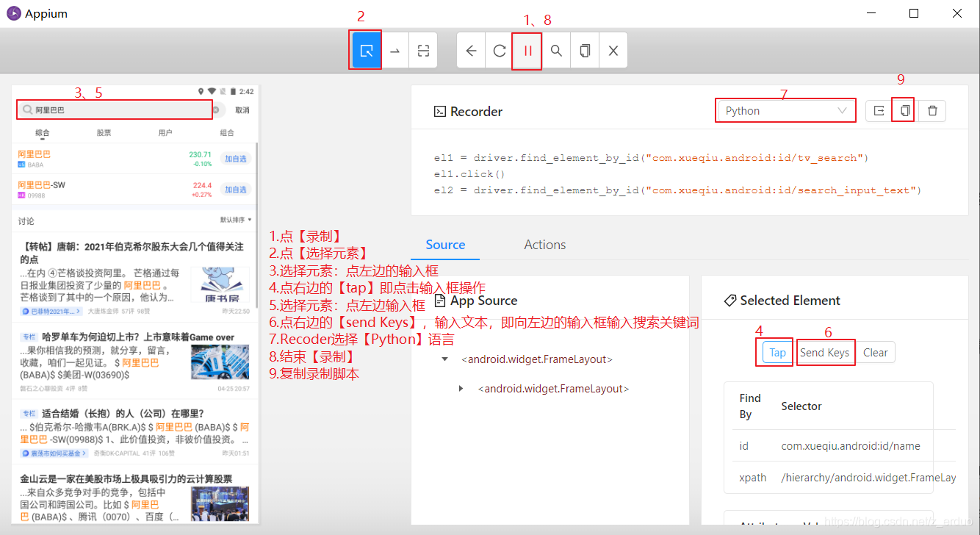Screen dimensions: 980x535
Task: Open the 阿里巴巴-SW 09988 stock row
Action: [x=134, y=190]
